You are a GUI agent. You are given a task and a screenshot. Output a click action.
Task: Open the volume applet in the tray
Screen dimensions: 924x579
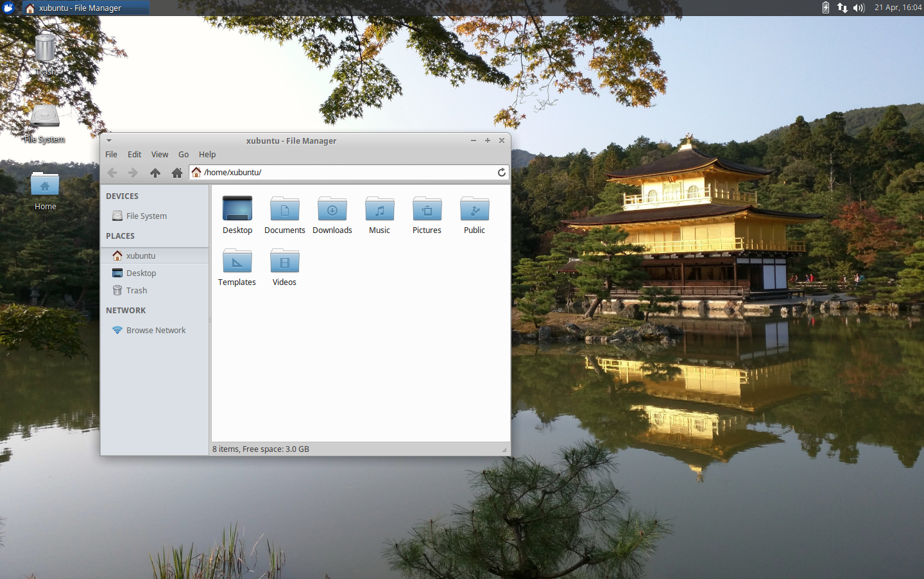coord(859,8)
